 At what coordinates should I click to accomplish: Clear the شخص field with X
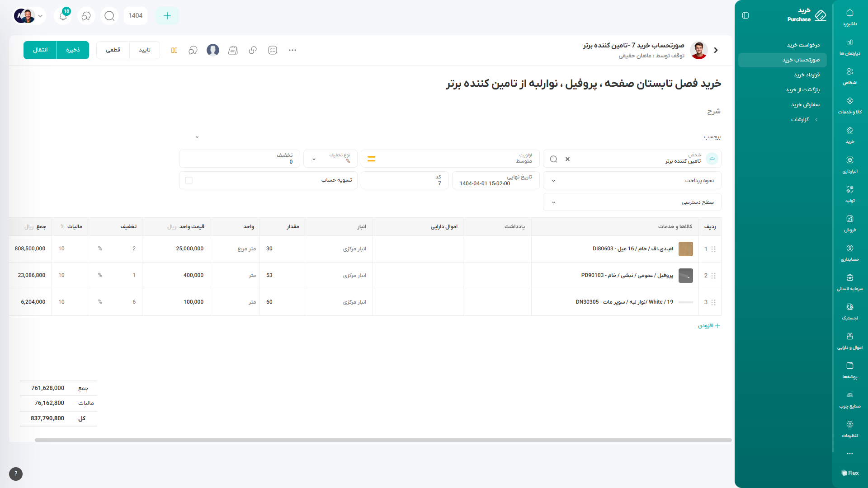(x=567, y=159)
